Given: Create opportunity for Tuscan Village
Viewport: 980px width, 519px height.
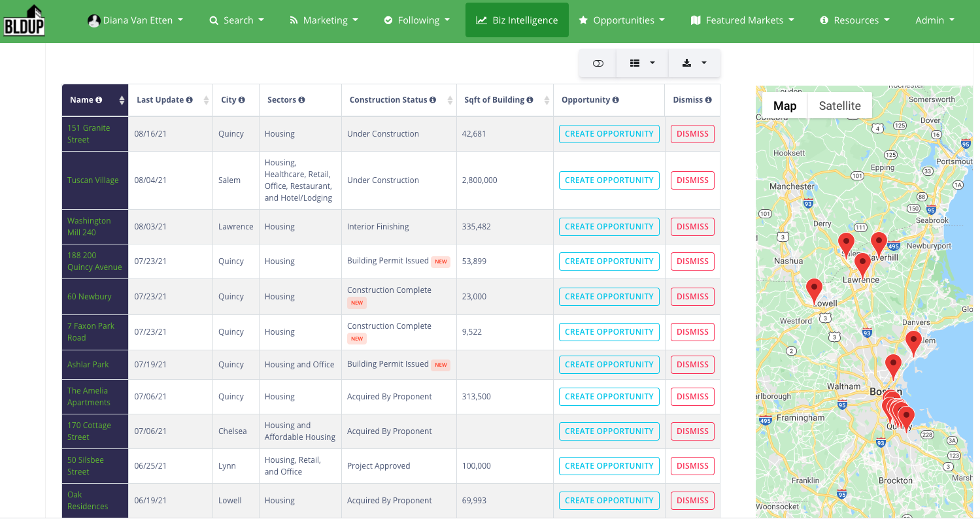Looking at the screenshot, I should (609, 180).
